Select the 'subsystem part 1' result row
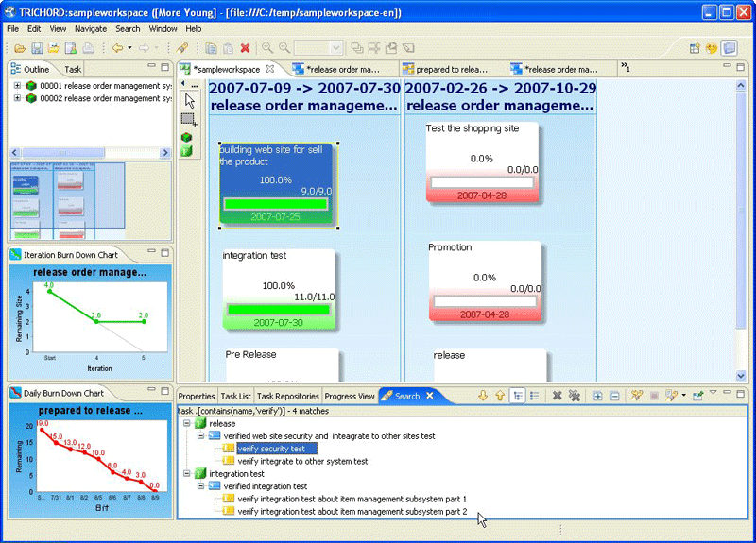The image size is (756, 543). click(x=352, y=499)
